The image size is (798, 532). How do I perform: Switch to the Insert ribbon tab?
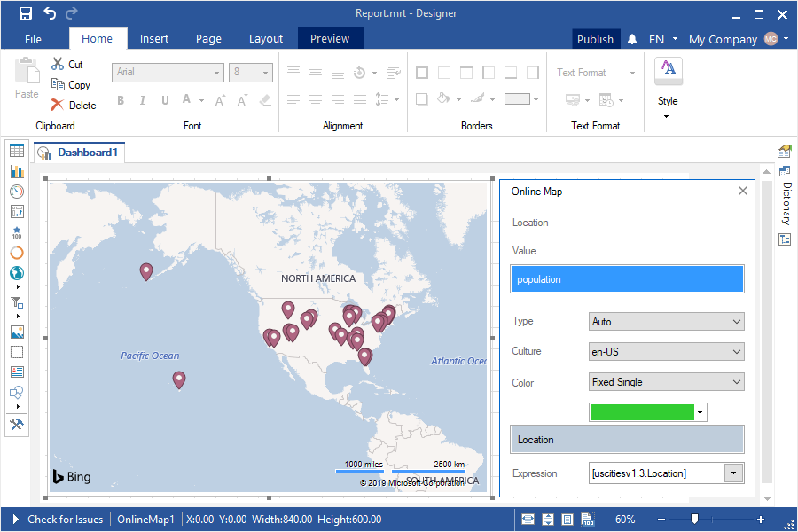[154, 39]
